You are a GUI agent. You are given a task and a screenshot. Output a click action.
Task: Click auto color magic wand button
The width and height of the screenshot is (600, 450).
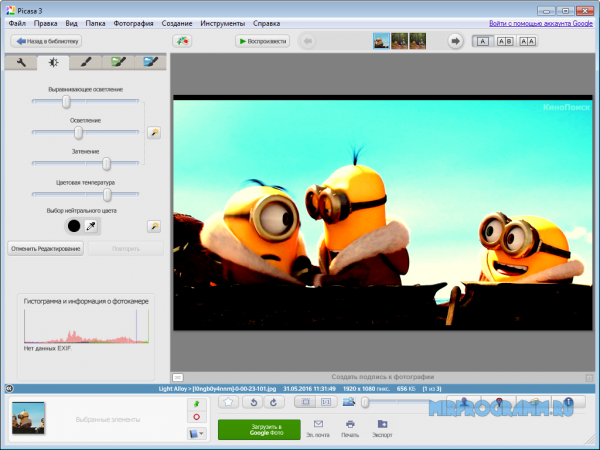point(154,227)
